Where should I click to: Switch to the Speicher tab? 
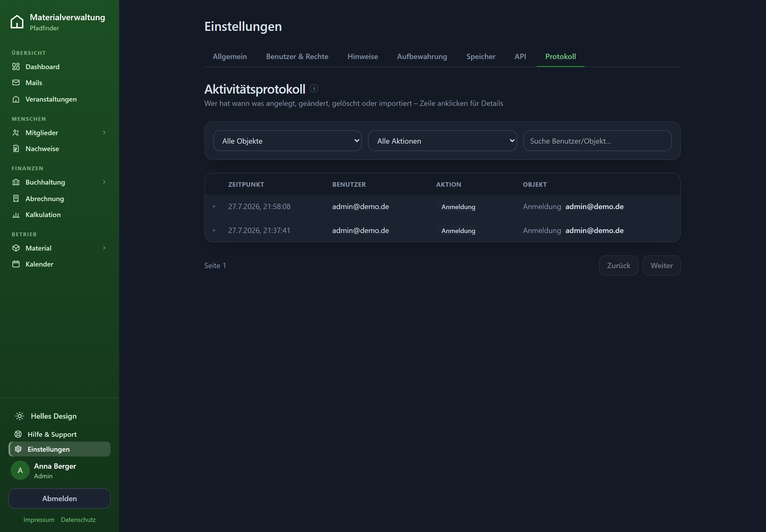(481, 56)
